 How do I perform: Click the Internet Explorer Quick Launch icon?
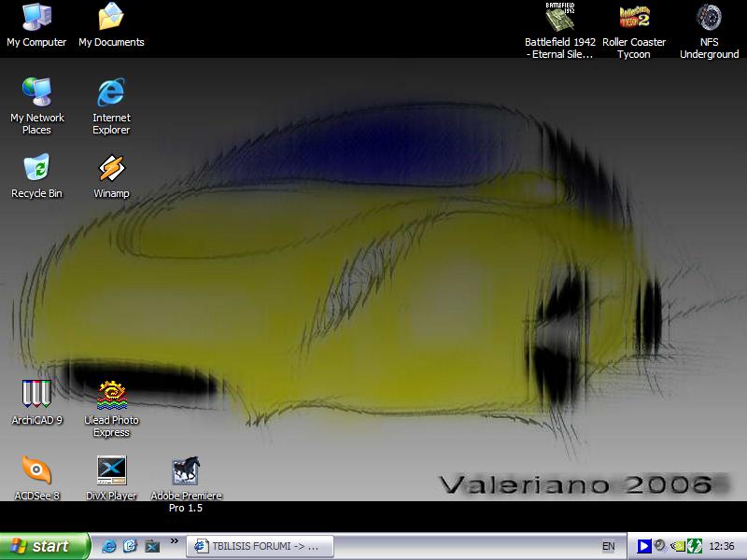(x=109, y=546)
